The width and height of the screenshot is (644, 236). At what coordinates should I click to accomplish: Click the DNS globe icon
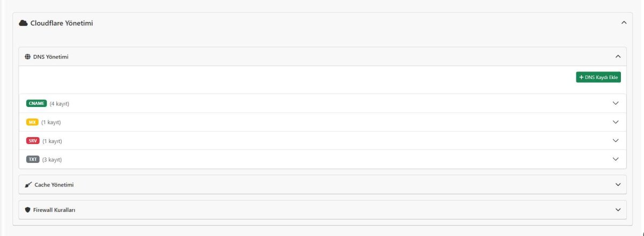(28, 56)
